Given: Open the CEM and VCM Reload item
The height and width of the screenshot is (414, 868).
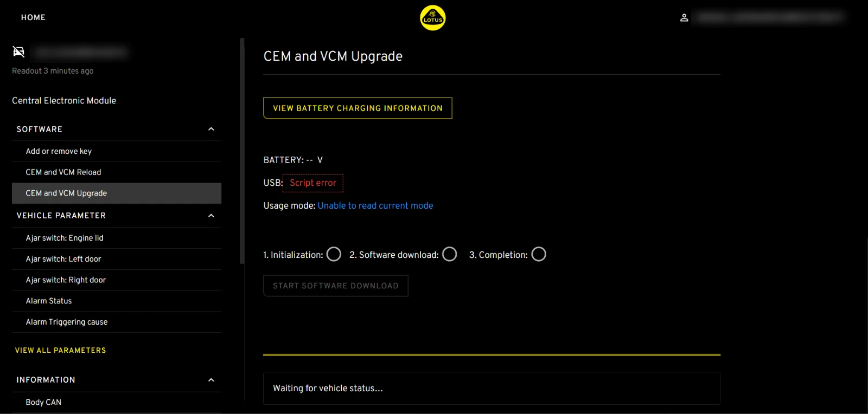Looking at the screenshot, I should tap(63, 172).
